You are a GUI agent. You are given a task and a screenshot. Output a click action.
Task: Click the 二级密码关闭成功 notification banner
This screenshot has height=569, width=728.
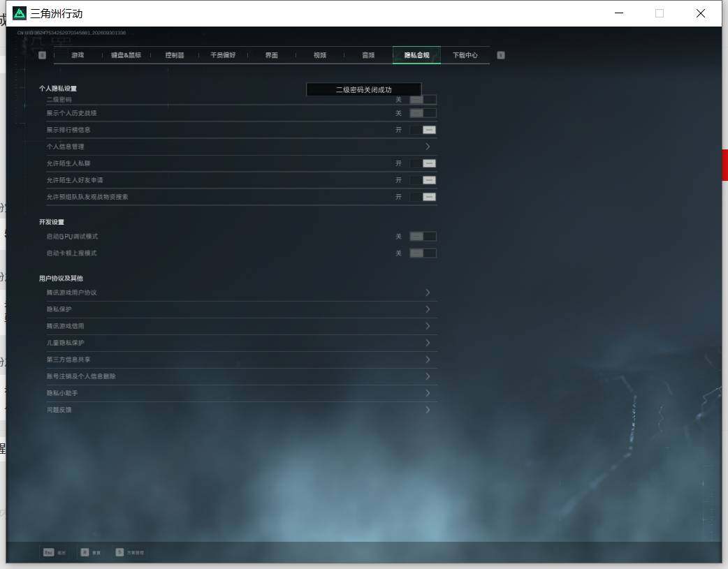tap(364, 89)
